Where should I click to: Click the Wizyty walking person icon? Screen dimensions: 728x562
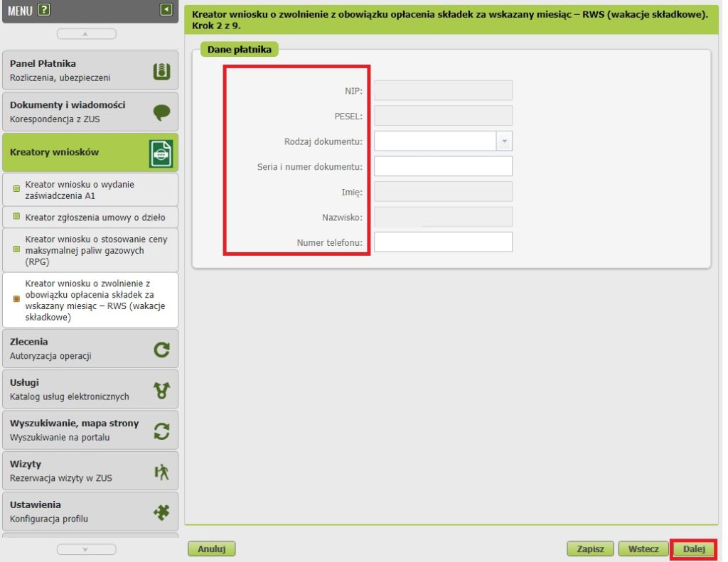tap(162, 472)
